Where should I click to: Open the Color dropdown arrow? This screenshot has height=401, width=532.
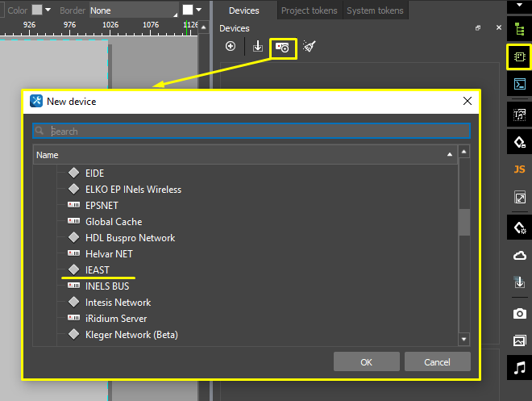[x=48, y=10]
